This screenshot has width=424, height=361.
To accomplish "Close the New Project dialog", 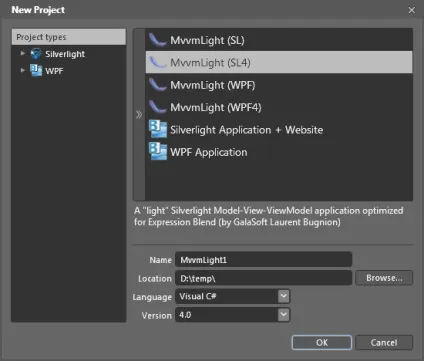I will coord(412,10).
